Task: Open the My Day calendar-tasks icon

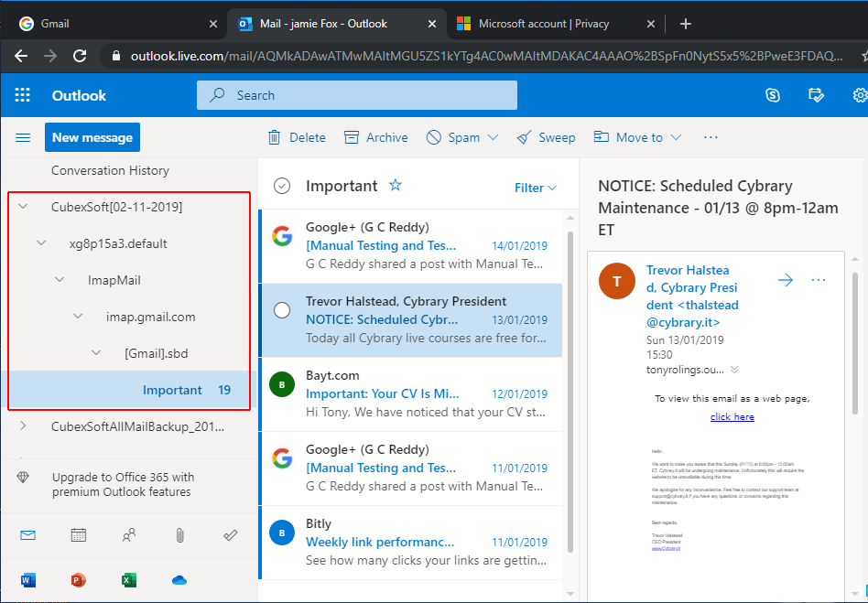Action: [x=816, y=95]
